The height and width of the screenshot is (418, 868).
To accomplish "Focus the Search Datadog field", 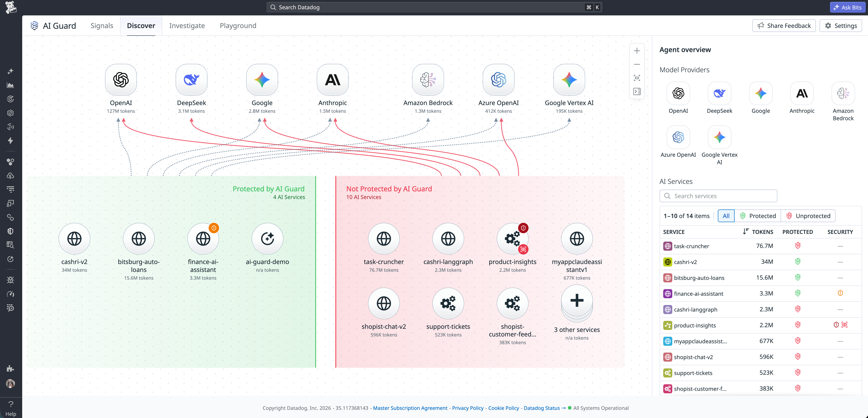I will [x=434, y=7].
